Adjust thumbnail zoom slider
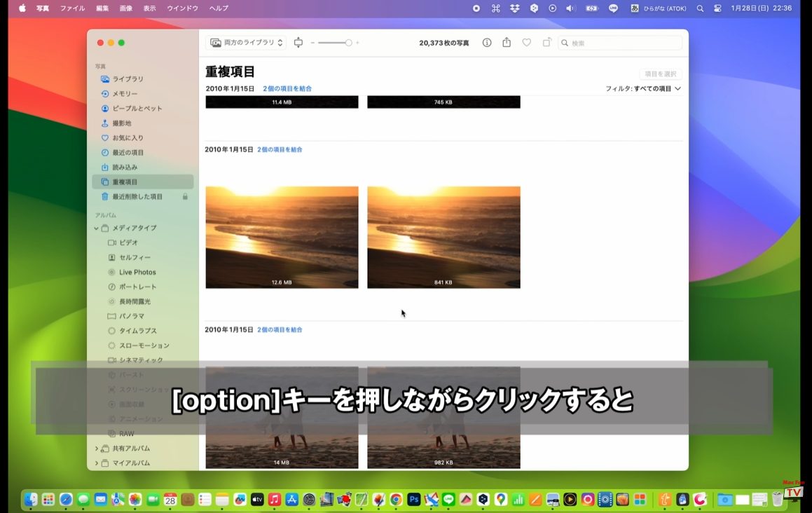This screenshot has width=812, height=513. (x=348, y=43)
